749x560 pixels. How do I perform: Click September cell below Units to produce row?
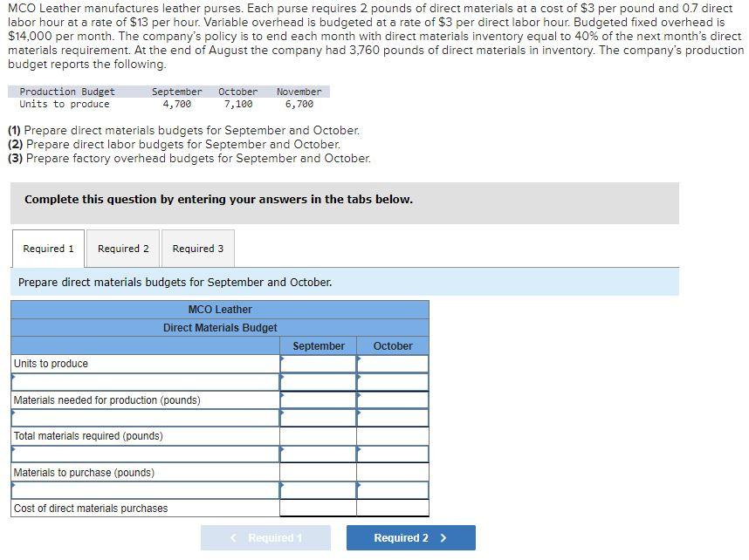pos(318,382)
